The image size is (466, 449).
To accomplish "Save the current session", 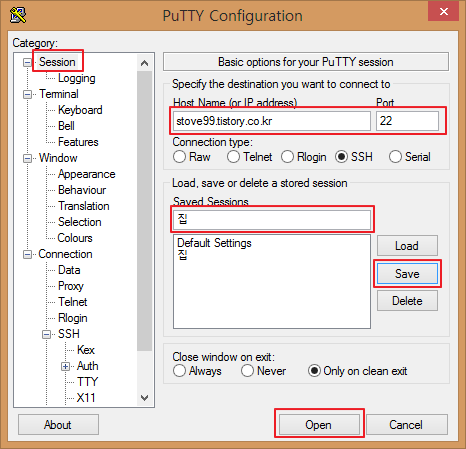I will [407, 274].
